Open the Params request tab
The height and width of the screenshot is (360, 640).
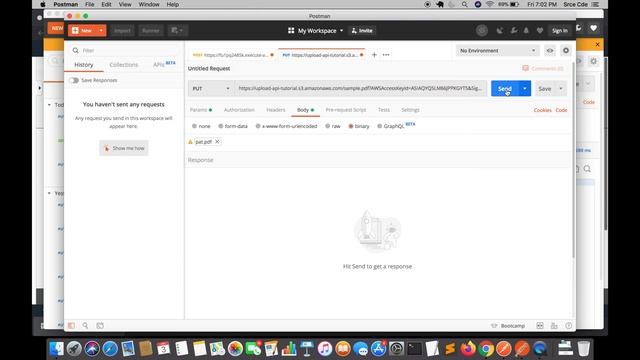click(x=200, y=110)
